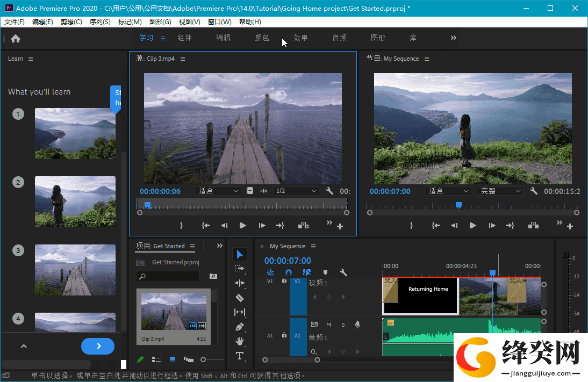Select the Pen tool
Screen dimensions: 588x382
point(240,327)
